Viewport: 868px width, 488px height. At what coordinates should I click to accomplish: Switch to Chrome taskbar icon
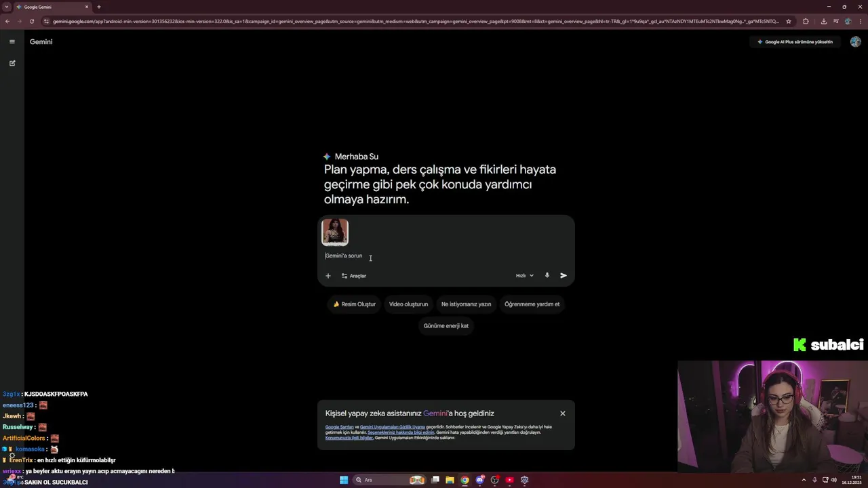click(x=465, y=480)
